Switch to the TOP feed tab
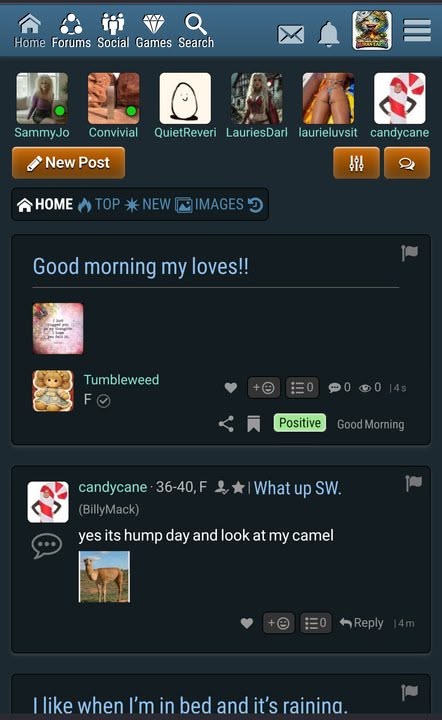The image size is (442, 720). click(x=99, y=204)
